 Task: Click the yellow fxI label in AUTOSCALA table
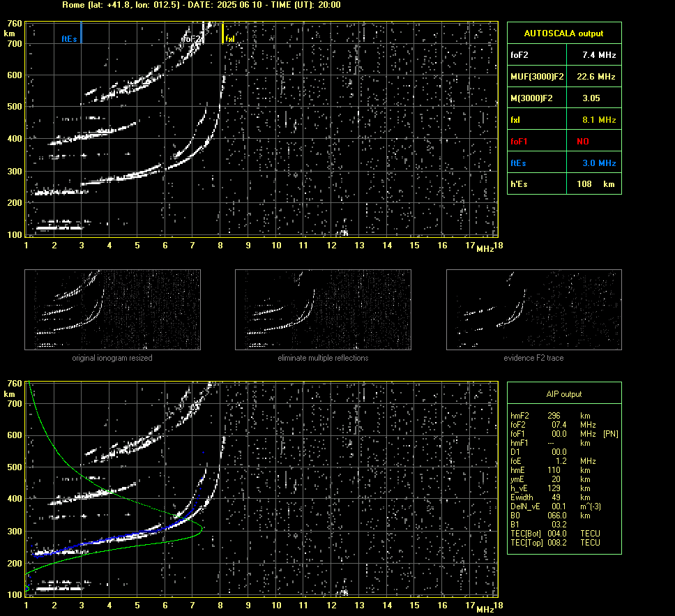[515, 120]
